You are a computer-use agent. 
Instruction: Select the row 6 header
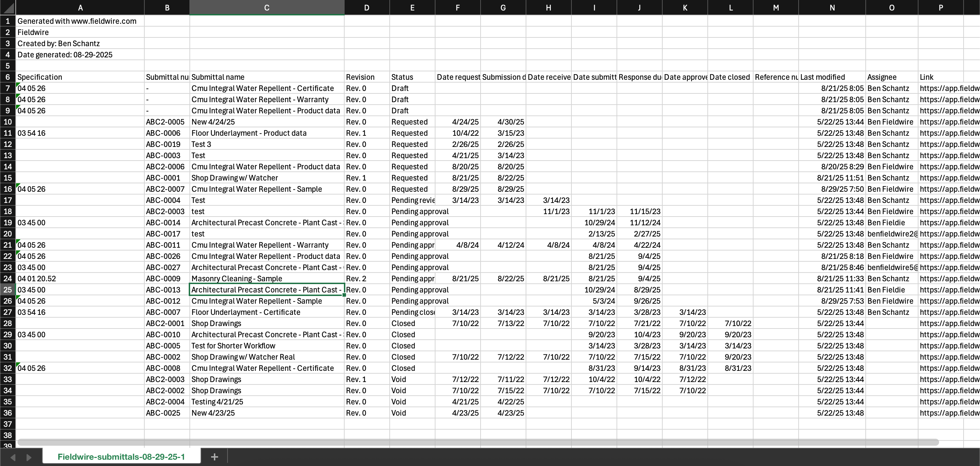[8, 77]
